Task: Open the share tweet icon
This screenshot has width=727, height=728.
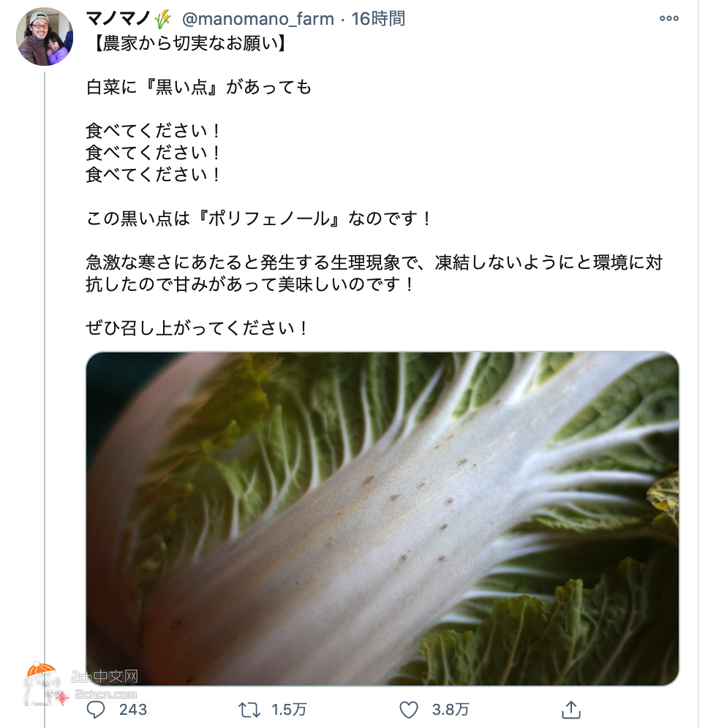Action: 571,710
